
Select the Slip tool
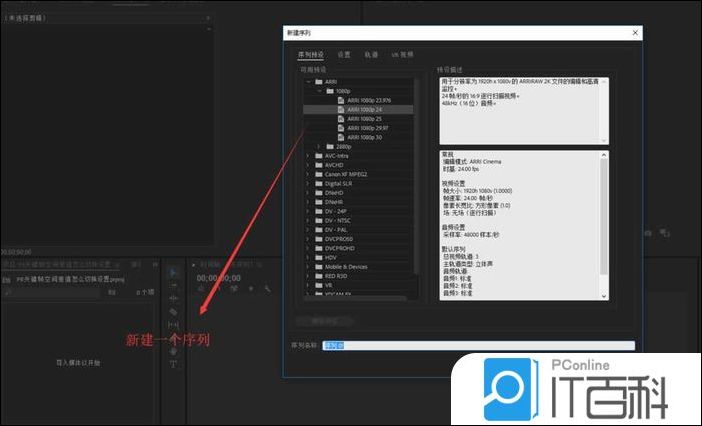[174, 325]
